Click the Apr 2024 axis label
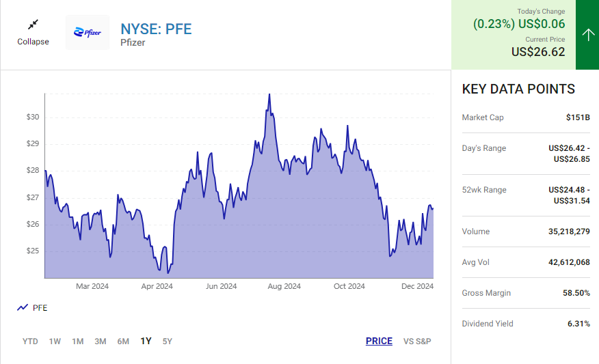Viewport: 599px width, 364px height. pyautogui.click(x=157, y=286)
